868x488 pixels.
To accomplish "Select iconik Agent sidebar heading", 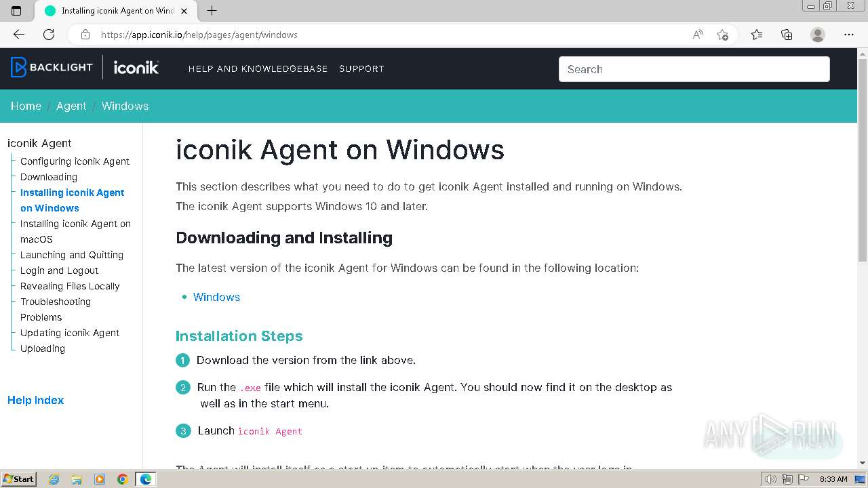I will pos(39,143).
